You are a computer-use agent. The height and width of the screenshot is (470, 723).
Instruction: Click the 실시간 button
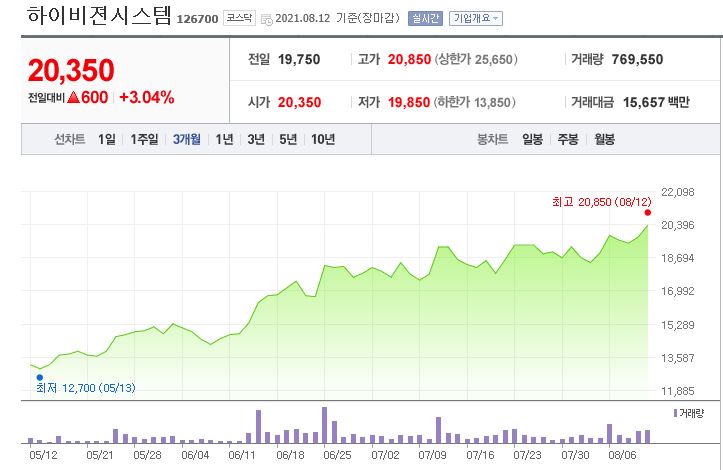[425, 18]
